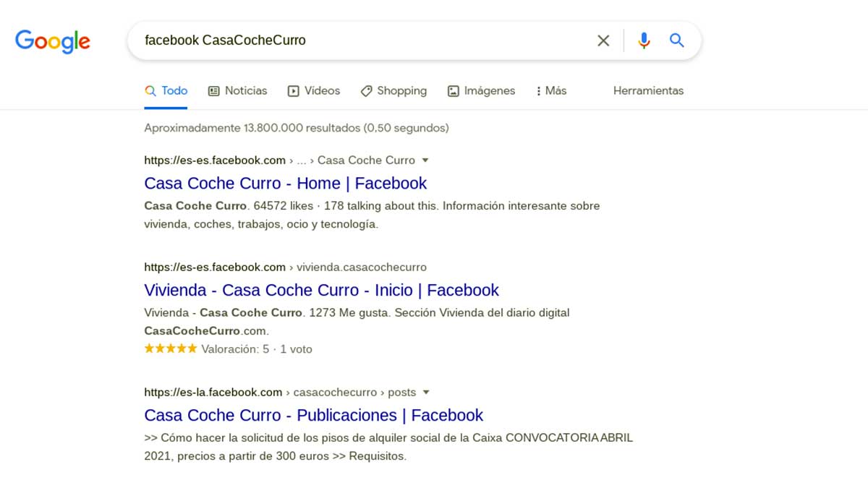Image resolution: width=868 pixels, height=488 pixels.
Task: Open Casa Coche Curro - Publicaciones result
Action: 313,415
